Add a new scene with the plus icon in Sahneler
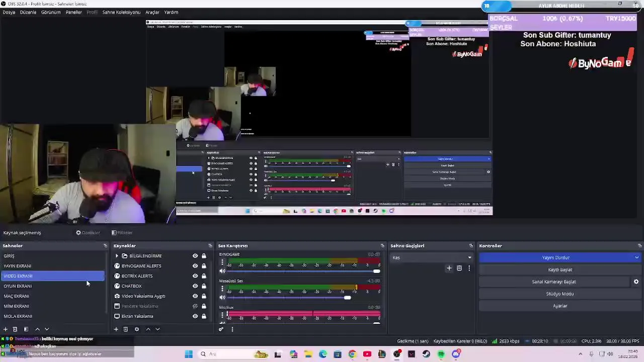The image size is (644, 362). pyautogui.click(x=6, y=329)
